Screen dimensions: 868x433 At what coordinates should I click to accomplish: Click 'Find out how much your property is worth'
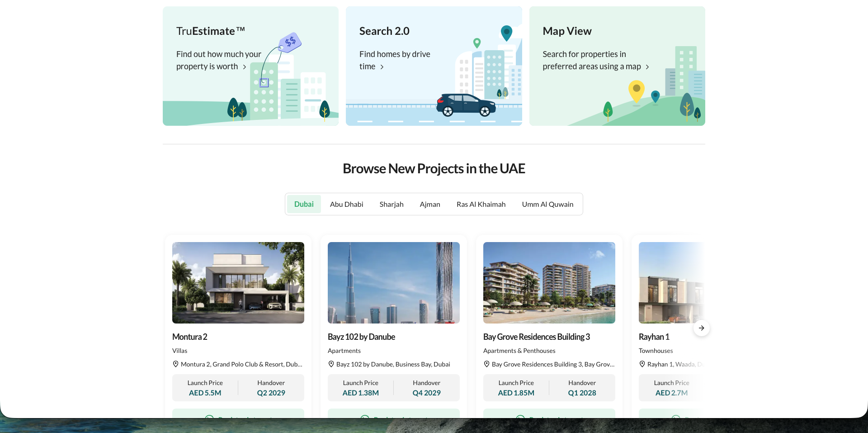point(219,60)
